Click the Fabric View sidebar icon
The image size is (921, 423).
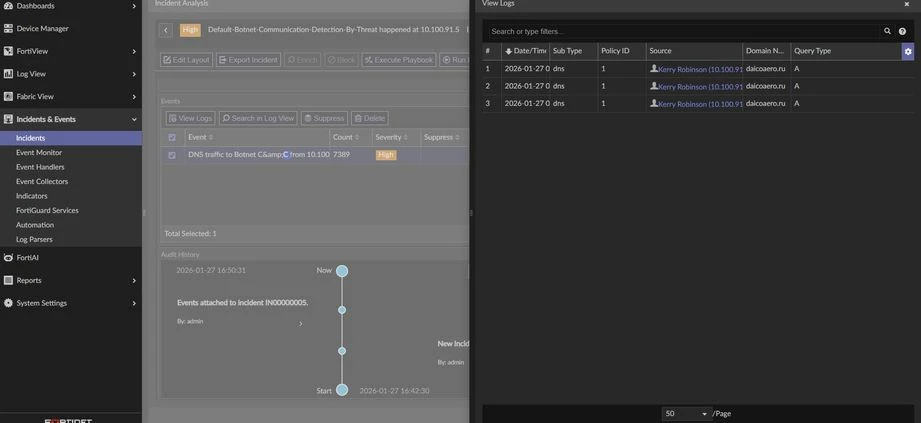pos(8,96)
